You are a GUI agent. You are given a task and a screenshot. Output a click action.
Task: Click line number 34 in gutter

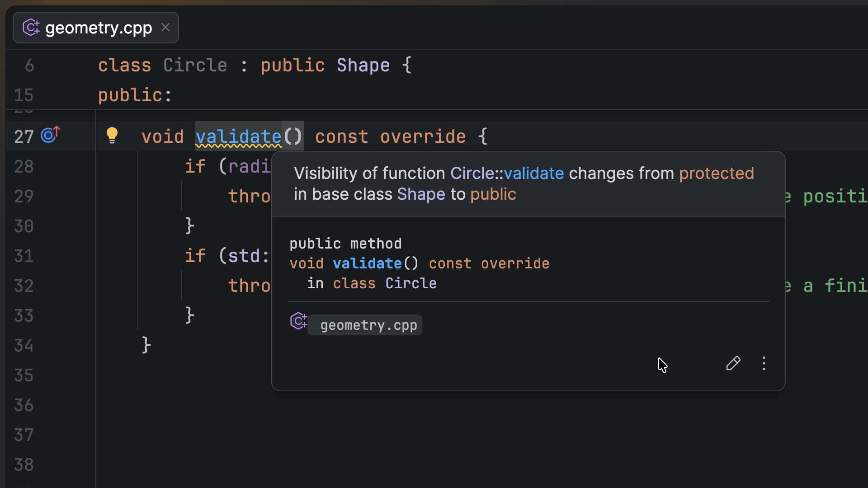[x=24, y=346]
